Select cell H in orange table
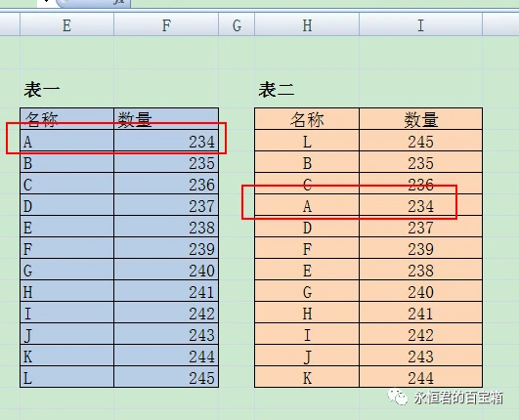Viewport: 519px width, 420px height. [x=307, y=313]
